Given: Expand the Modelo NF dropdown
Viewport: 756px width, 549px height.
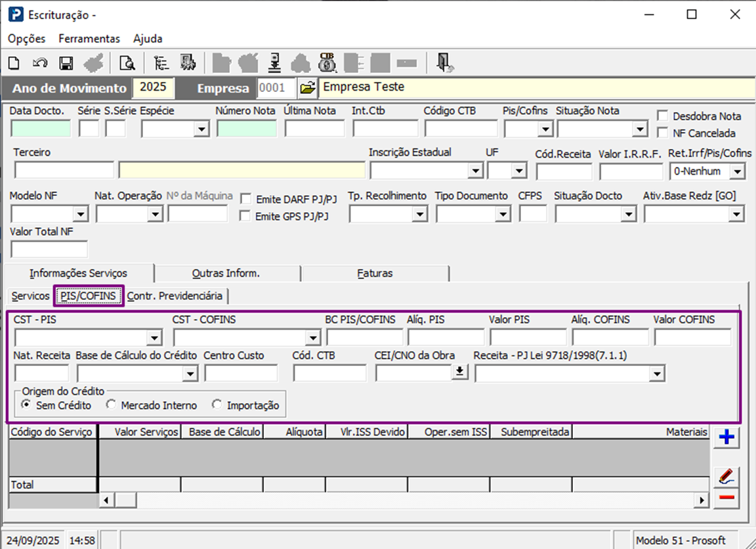Looking at the screenshot, I should [80, 214].
